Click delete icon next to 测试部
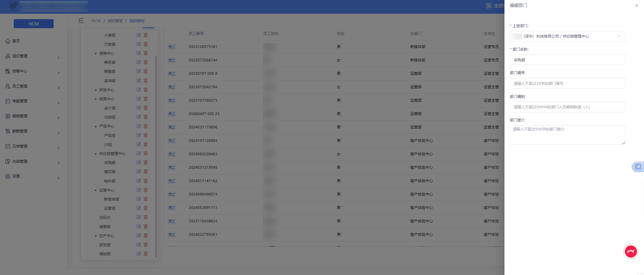 (146, 254)
